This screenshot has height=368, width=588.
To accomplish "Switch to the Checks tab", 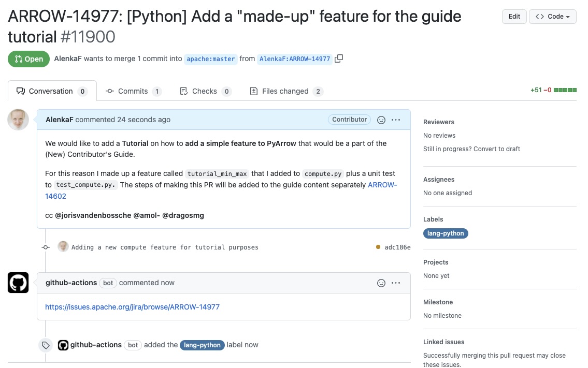I will 205,91.
